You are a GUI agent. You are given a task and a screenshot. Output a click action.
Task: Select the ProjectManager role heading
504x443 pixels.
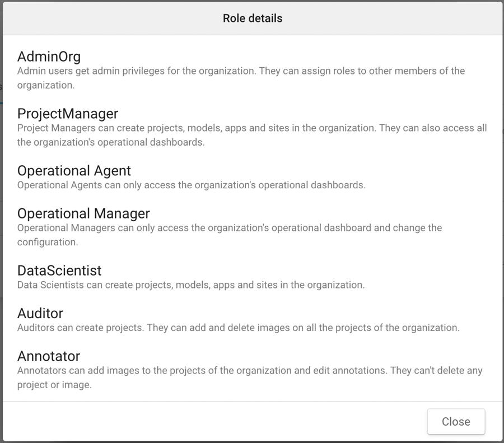pos(68,114)
